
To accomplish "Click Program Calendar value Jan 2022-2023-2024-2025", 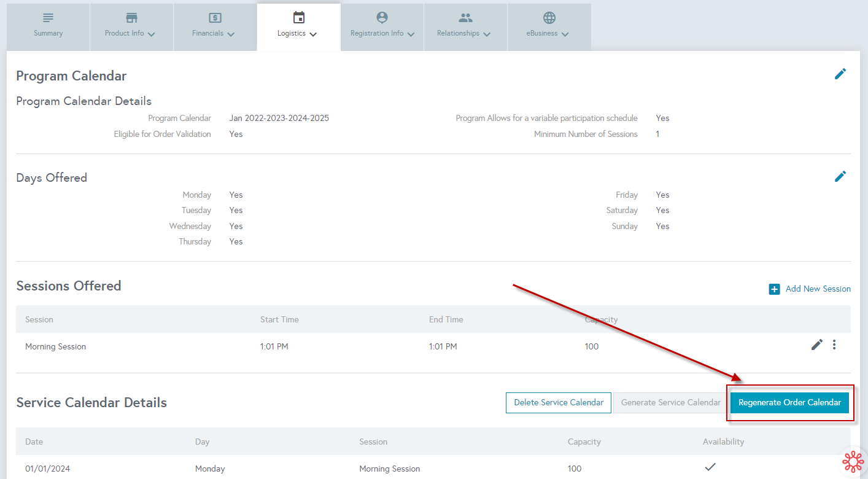I will [x=279, y=118].
